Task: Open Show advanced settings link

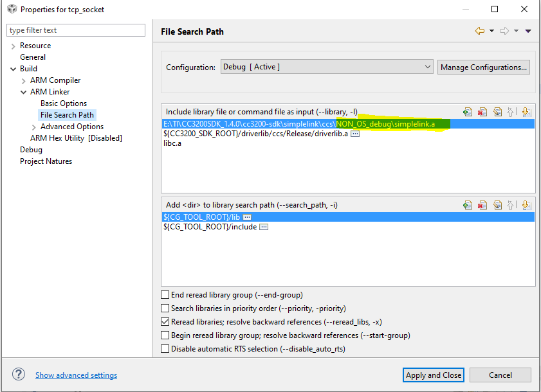Action: point(76,375)
